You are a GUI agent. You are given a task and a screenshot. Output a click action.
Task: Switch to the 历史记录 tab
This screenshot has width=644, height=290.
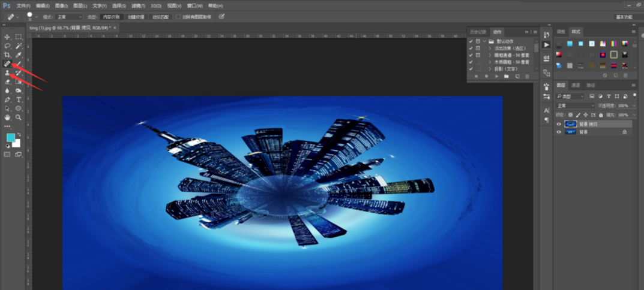pyautogui.click(x=478, y=32)
